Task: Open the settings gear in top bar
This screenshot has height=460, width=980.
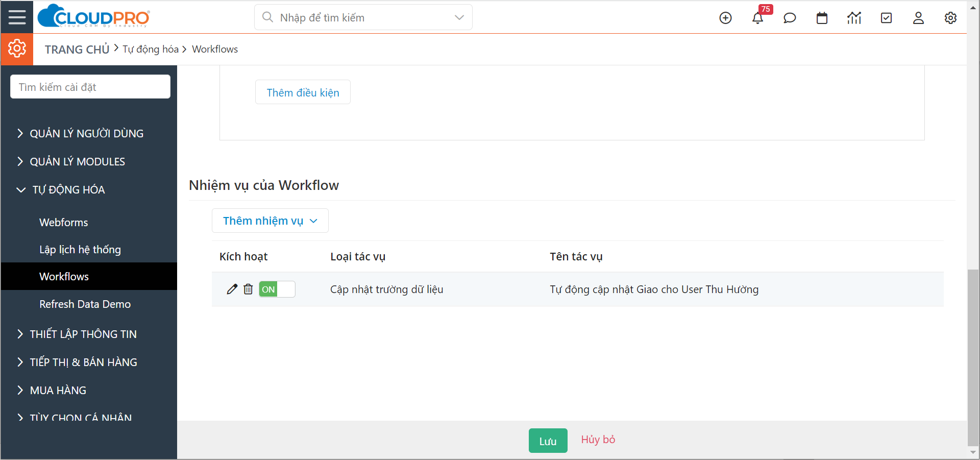Action: tap(950, 18)
